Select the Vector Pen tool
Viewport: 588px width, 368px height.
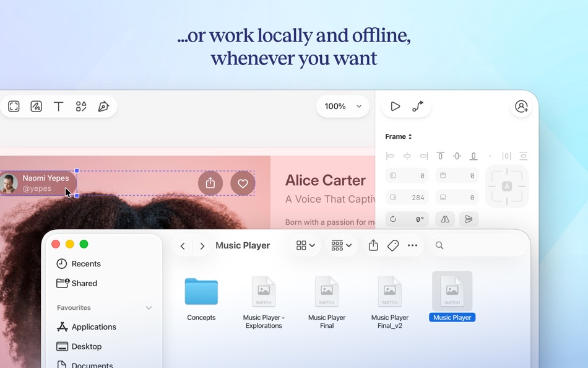click(x=103, y=106)
